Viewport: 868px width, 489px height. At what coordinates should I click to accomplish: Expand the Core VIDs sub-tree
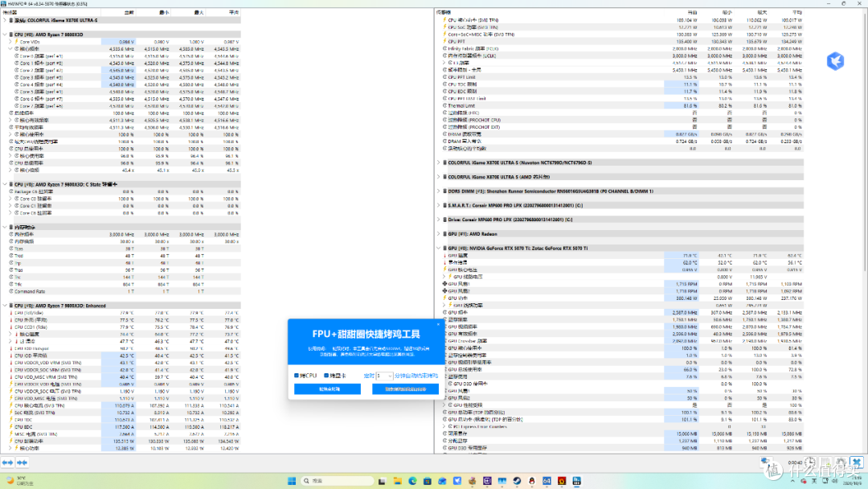[x=10, y=42]
